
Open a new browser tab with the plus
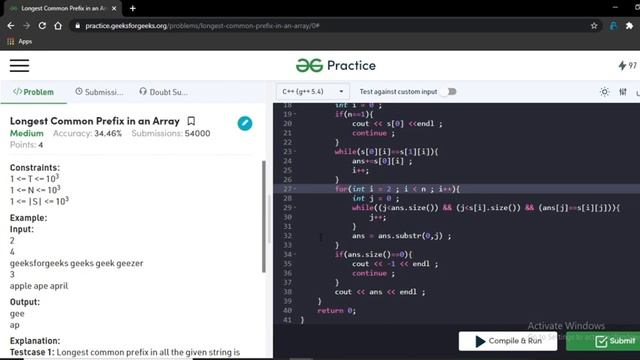[x=133, y=8]
